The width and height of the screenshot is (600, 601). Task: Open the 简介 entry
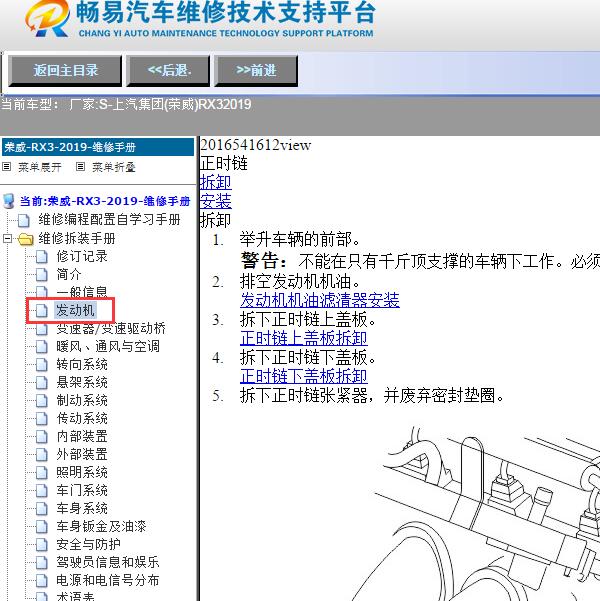(69, 274)
